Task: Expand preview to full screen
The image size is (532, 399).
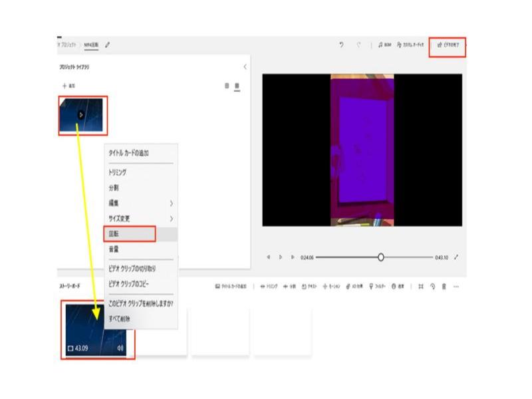Action: (x=456, y=257)
